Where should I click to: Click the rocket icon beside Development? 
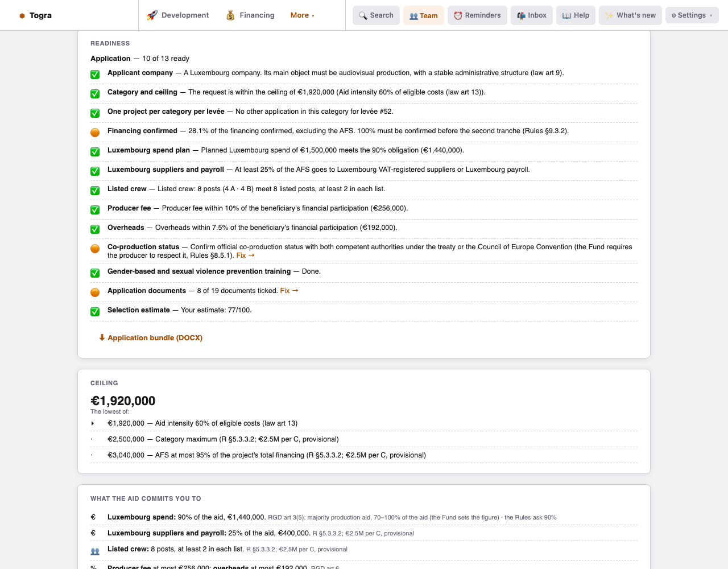pos(152,15)
